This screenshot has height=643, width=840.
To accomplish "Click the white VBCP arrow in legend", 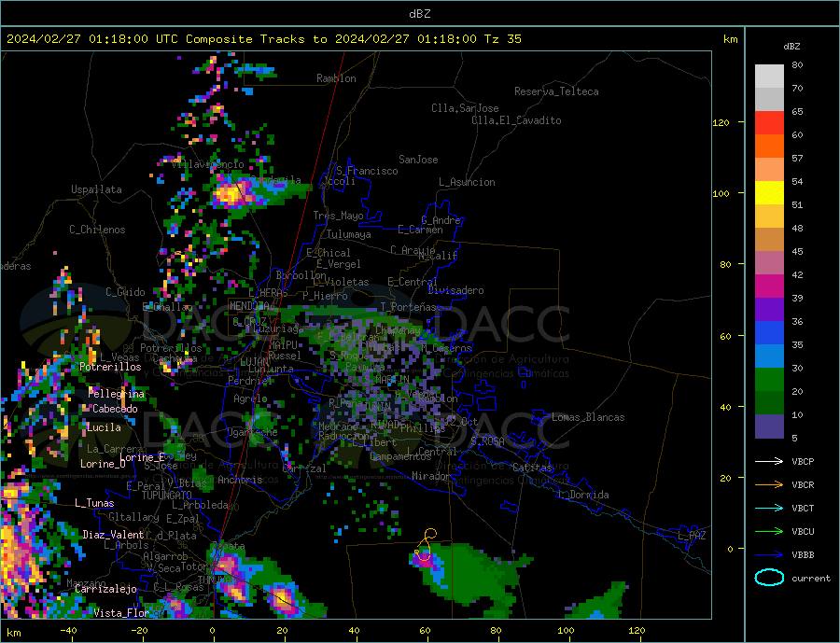I will (x=771, y=461).
